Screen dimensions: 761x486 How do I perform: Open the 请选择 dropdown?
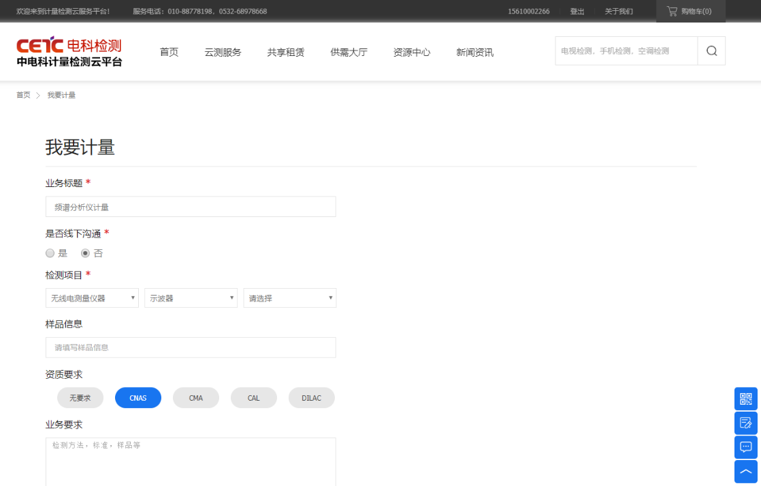click(x=289, y=298)
